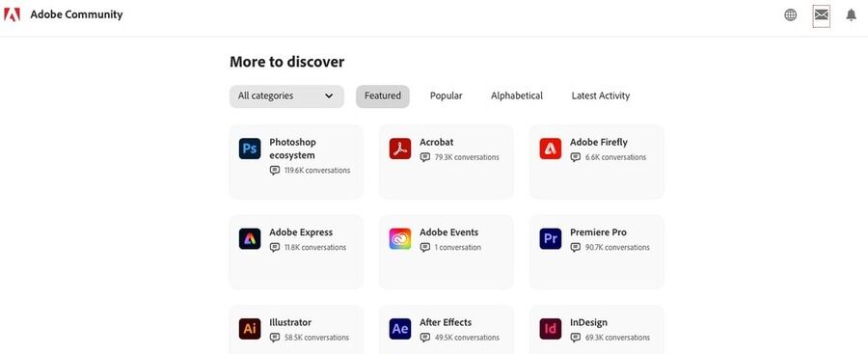Viewport: 868px width, 354px height.
Task: Open the language globe icon
Action: [791, 15]
